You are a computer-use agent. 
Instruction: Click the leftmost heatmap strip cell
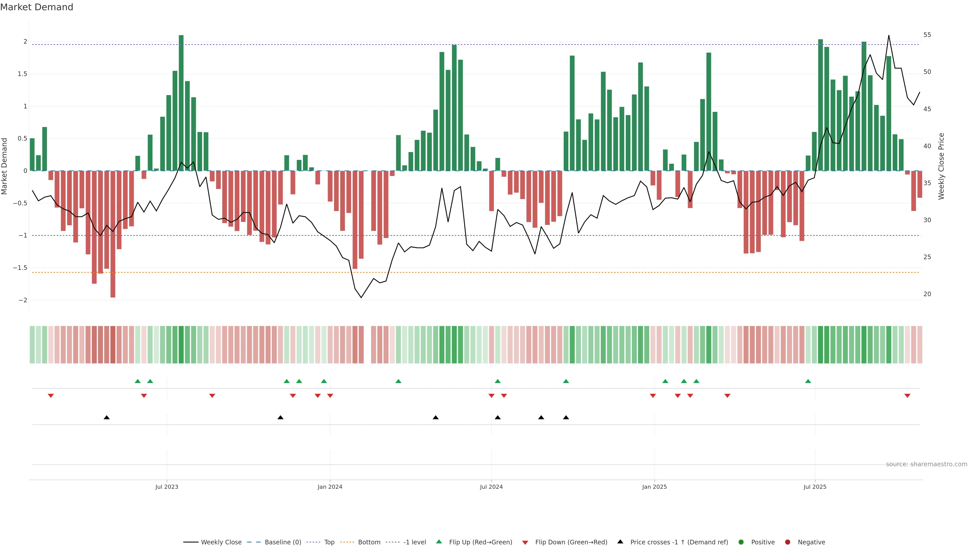32,345
